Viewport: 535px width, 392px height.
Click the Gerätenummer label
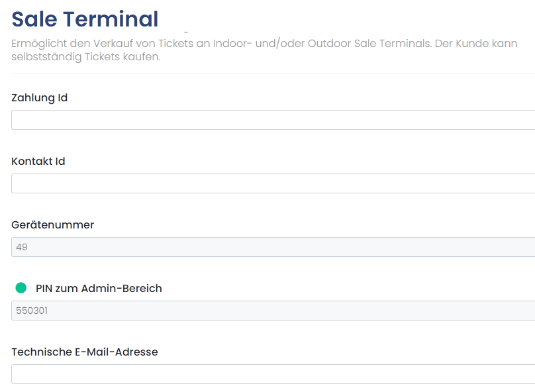pos(52,225)
